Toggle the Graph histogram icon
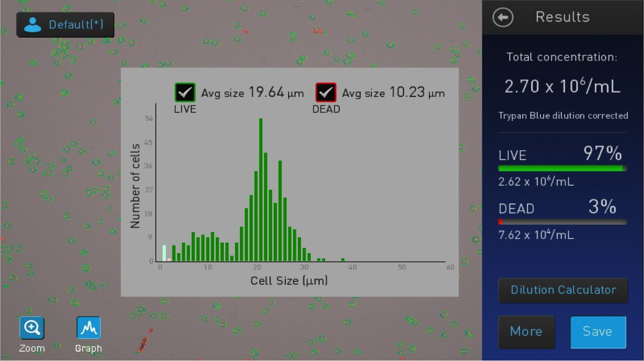The width and height of the screenshot is (644, 361). pos(89,328)
